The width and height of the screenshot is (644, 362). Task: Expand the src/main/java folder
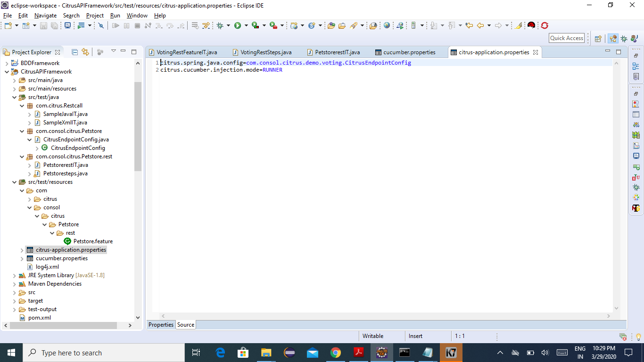(14, 80)
